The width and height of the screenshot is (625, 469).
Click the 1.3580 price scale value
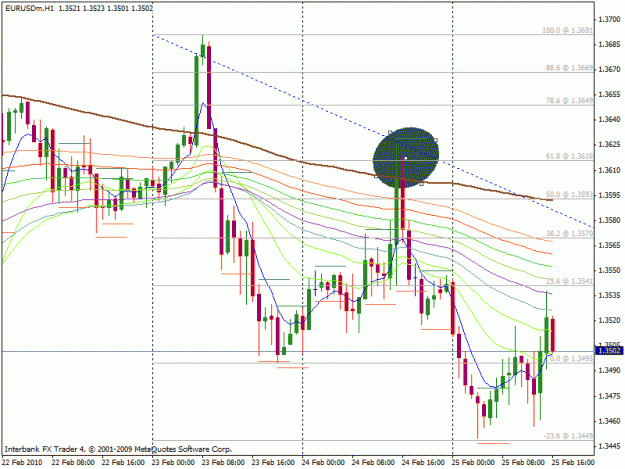tap(610, 220)
